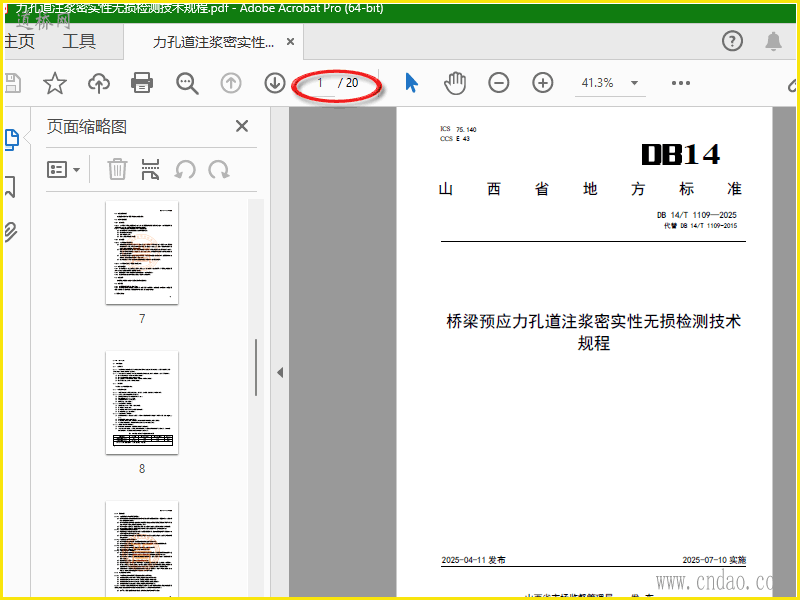Select the page 8 thumbnail

coord(142,403)
